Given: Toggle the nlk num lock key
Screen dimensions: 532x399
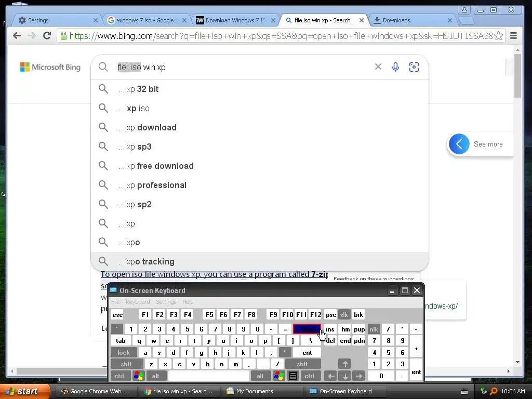Looking at the screenshot, I should (x=374, y=329).
